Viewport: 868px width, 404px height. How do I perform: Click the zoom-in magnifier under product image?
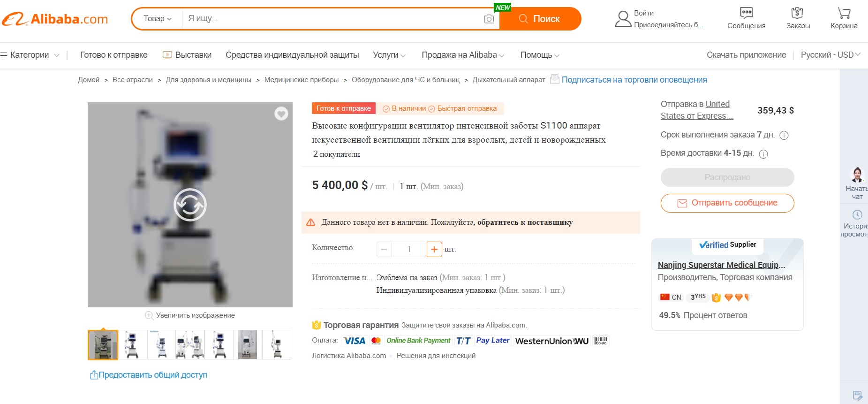tap(149, 315)
